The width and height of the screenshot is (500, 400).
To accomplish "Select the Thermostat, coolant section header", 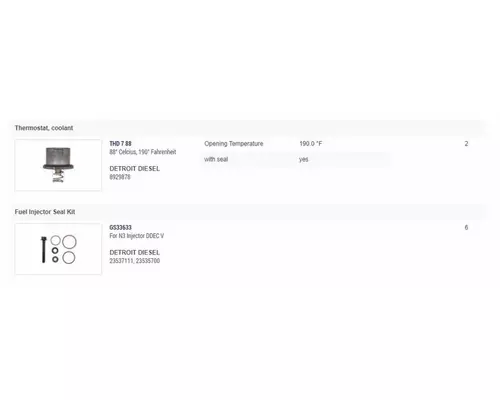I will pos(44,128).
